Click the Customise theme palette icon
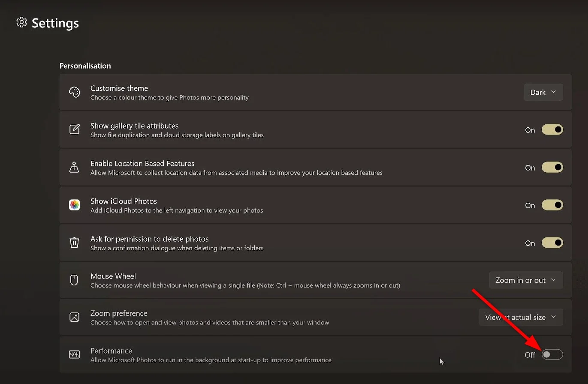This screenshot has width=588, height=384. coord(74,92)
